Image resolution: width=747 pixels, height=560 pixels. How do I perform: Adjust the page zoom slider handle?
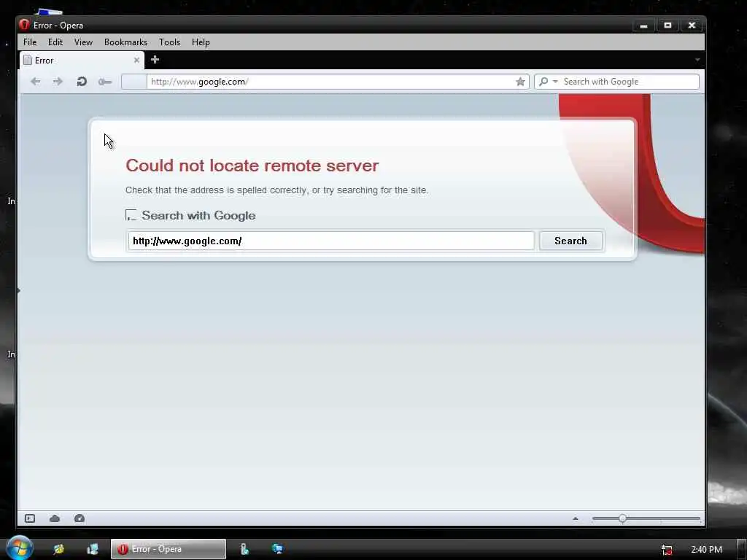click(623, 518)
